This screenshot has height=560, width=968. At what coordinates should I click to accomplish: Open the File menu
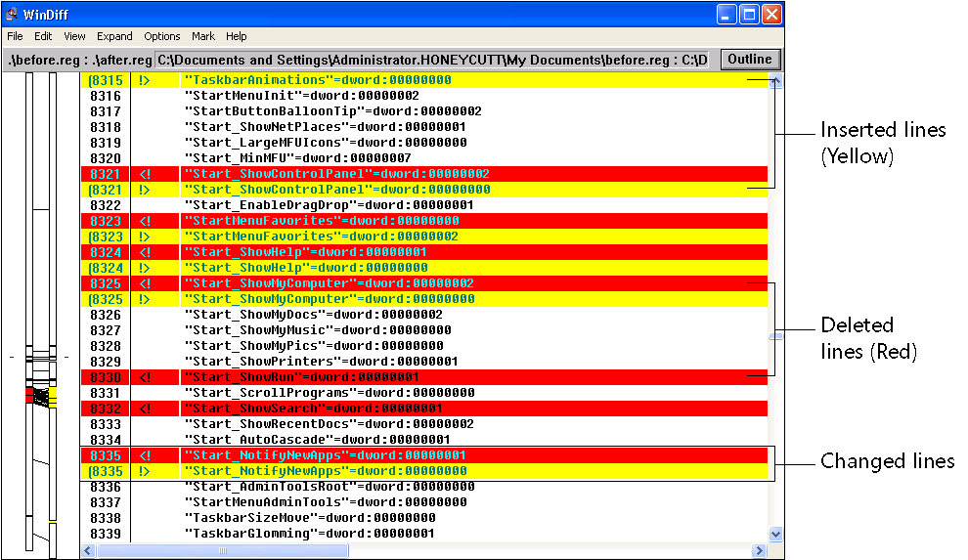point(15,36)
